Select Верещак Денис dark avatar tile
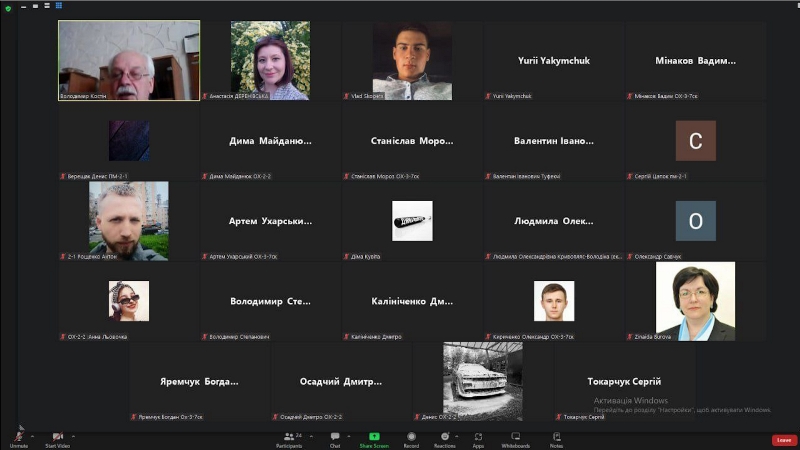800x450 pixels. point(129,141)
